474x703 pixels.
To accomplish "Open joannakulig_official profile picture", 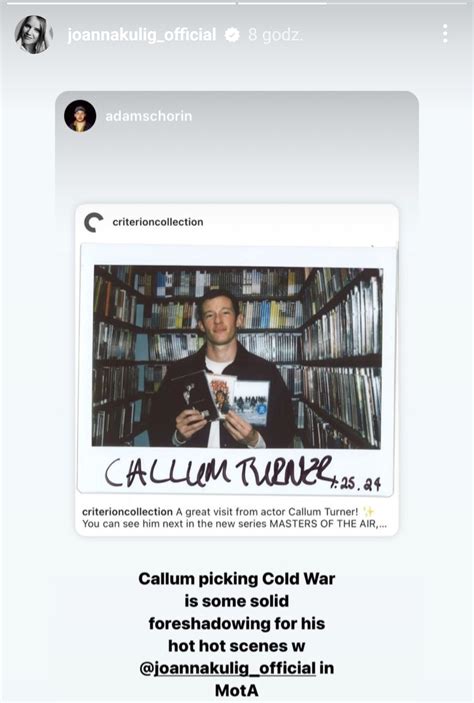I will pyautogui.click(x=34, y=35).
